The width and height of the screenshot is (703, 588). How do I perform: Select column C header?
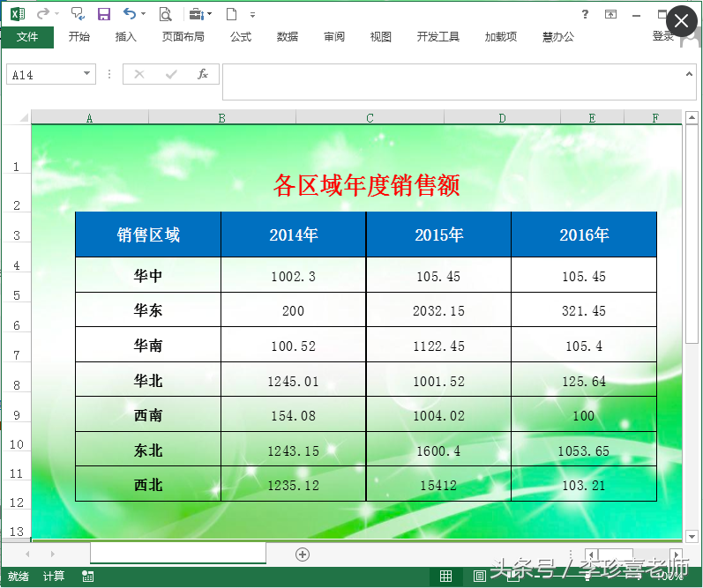[x=370, y=118]
